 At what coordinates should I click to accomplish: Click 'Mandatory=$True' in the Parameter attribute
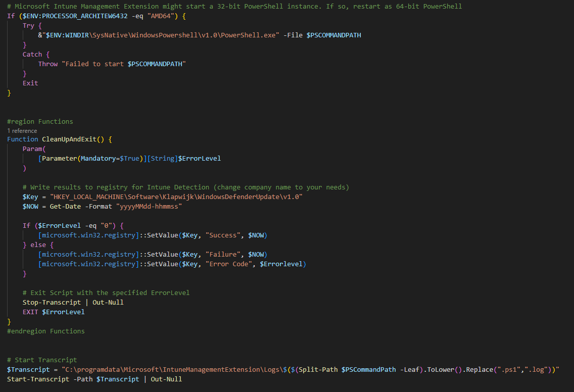click(x=110, y=159)
